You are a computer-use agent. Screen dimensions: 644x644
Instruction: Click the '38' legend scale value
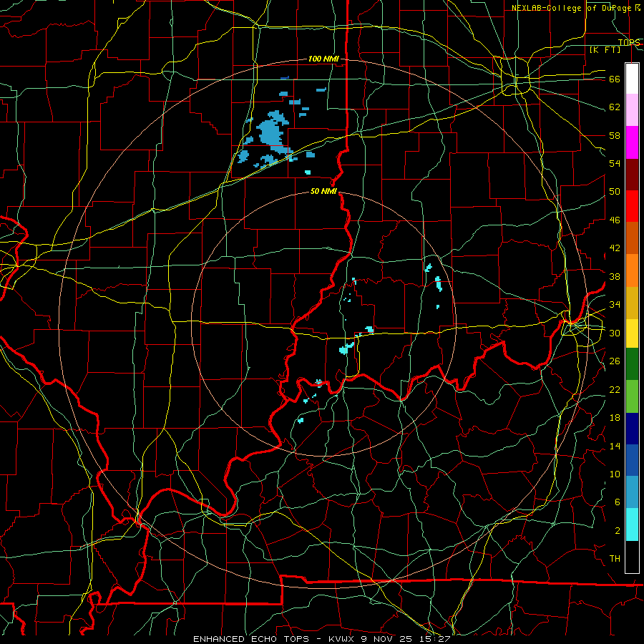tap(615, 276)
